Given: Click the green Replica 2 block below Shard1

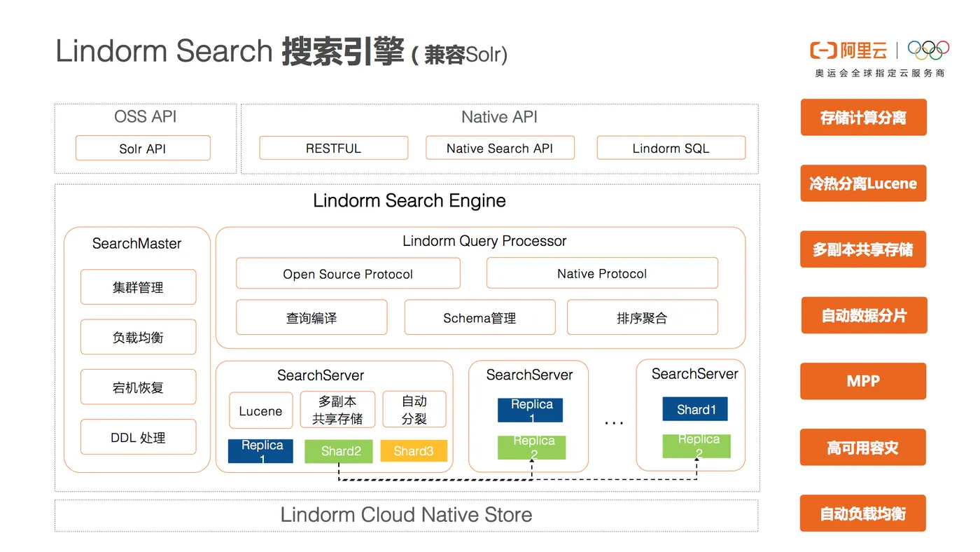Looking at the screenshot, I should 696,446.
